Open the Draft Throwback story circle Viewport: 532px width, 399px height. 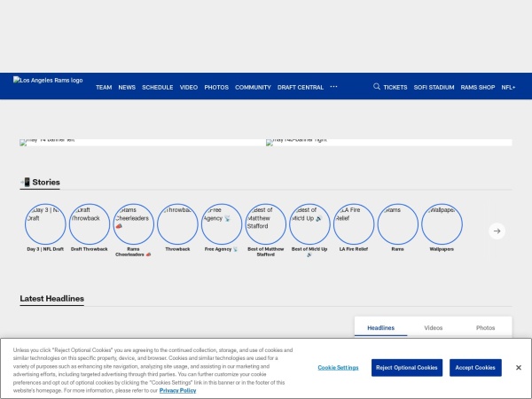90,224
